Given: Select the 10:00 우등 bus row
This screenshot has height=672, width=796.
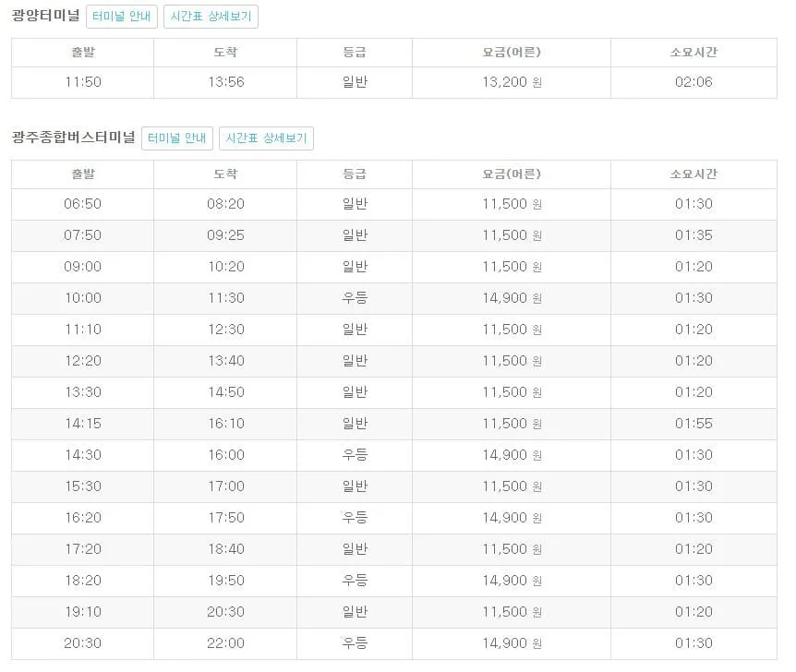Looking at the screenshot, I should (82, 298).
